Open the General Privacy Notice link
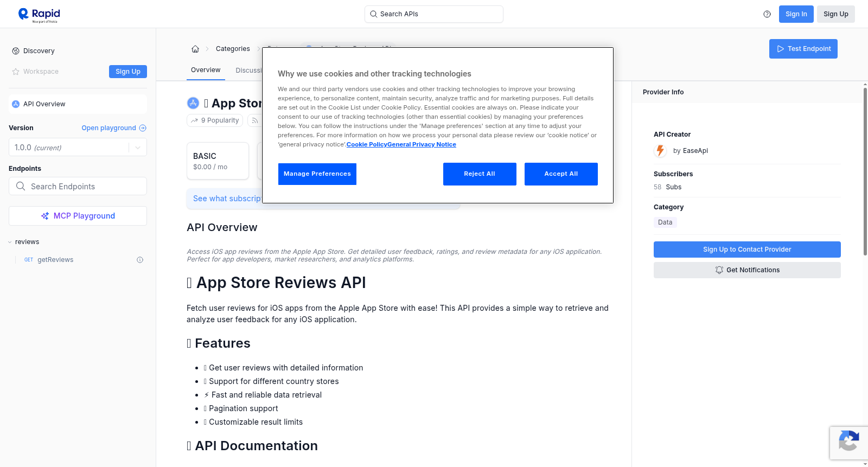The height and width of the screenshot is (467, 868). (x=422, y=144)
